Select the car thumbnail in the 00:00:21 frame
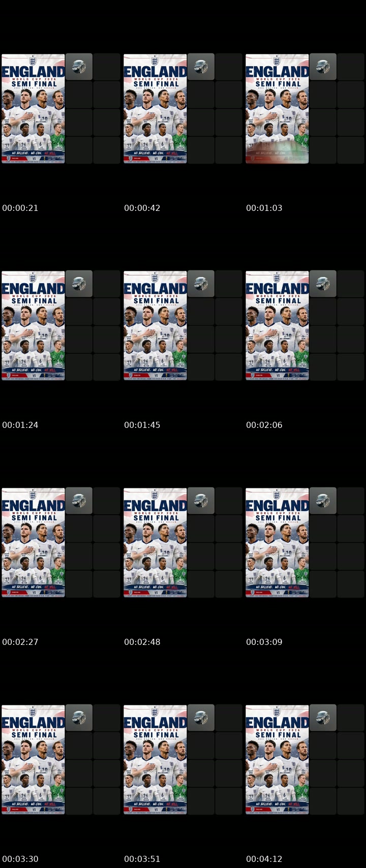Screen dimensions: 366x868 [79, 67]
